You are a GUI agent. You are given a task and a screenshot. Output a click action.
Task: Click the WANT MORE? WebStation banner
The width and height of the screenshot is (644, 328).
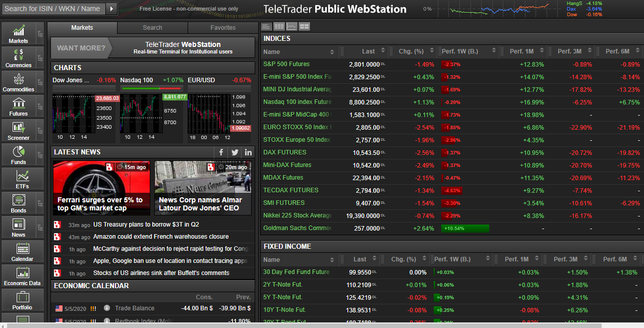[153, 48]
